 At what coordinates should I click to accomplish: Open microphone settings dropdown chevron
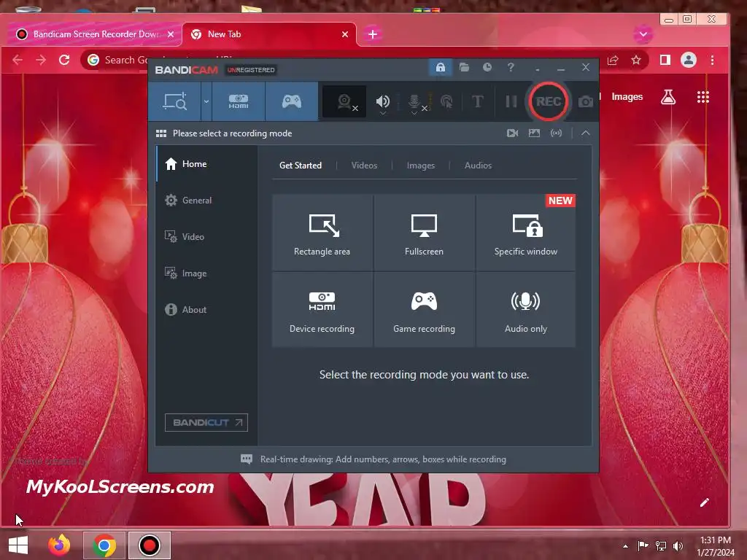click(414, 113)
